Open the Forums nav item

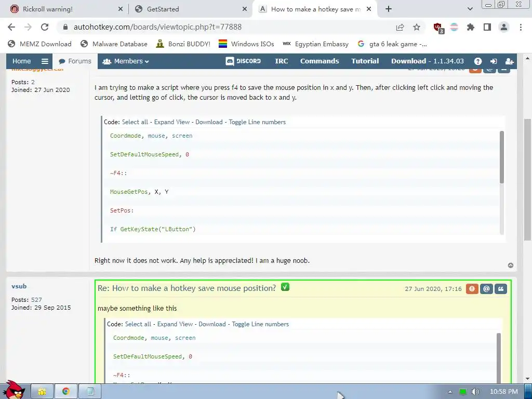click(x=75, y=61)
